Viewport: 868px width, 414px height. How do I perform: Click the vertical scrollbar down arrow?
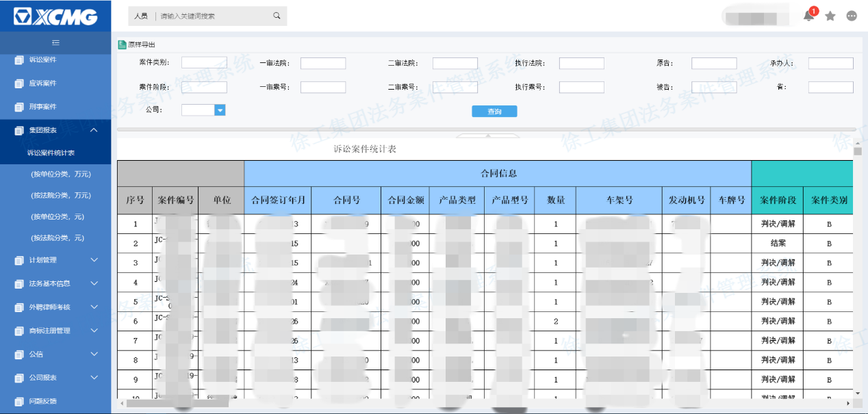[x=858, y=393]
